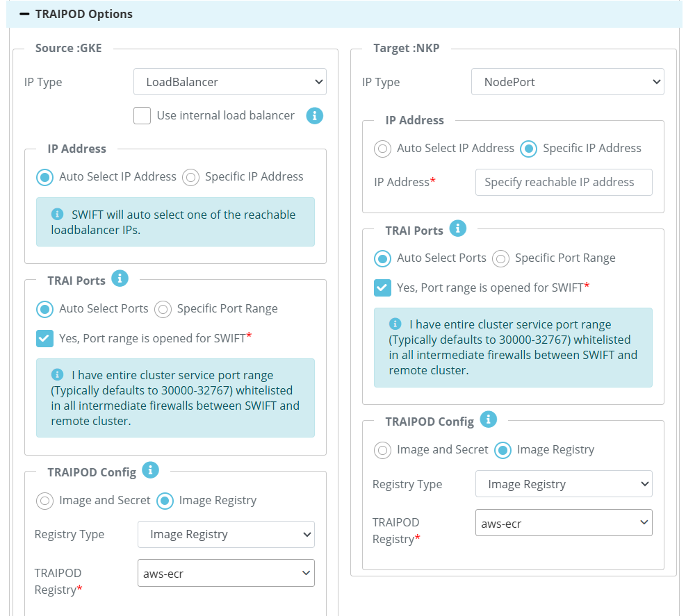
Task: Click Target TRAIPOD Config info icon
Action: point(488,419)
